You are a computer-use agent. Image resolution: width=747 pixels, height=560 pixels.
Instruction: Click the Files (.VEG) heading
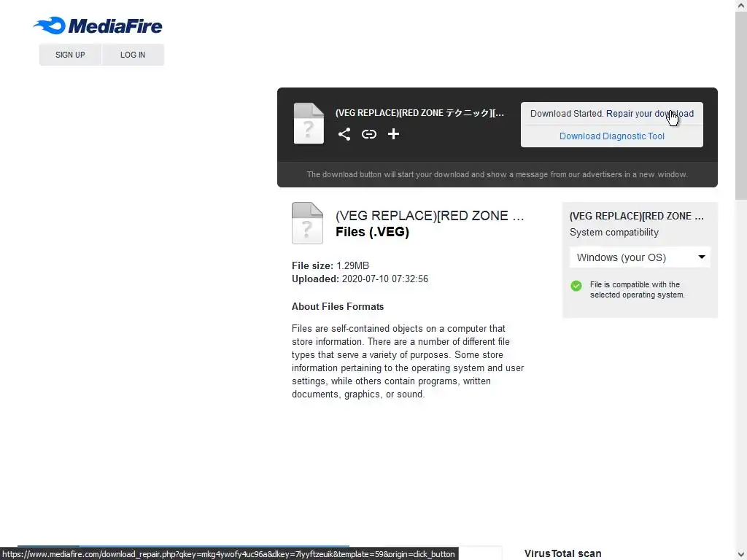coord(372,232)
